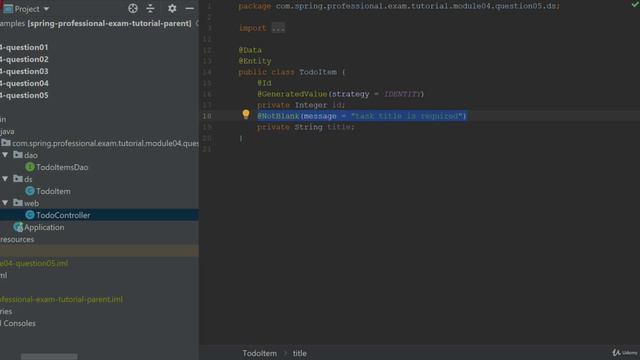Click the @Entity annotation
This screenshot has width=640, height=360.
(x=255, y=61)
